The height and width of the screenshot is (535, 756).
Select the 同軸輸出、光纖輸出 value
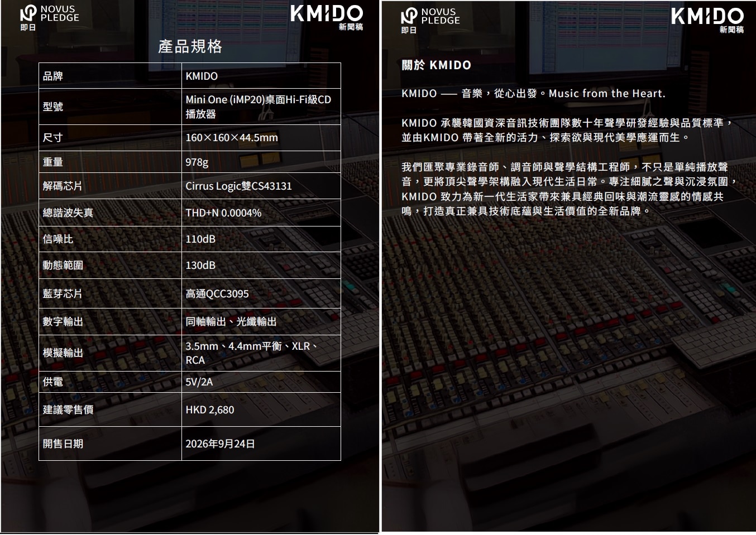(231, 321)
